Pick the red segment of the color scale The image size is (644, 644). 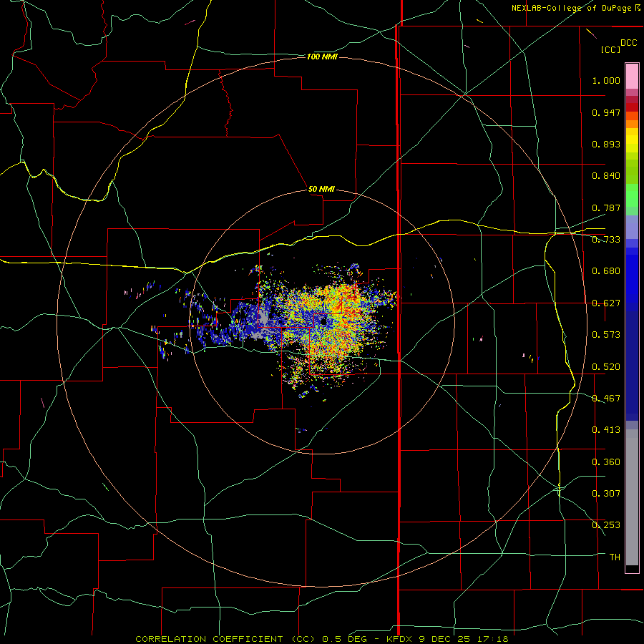(x=632, y=107)
